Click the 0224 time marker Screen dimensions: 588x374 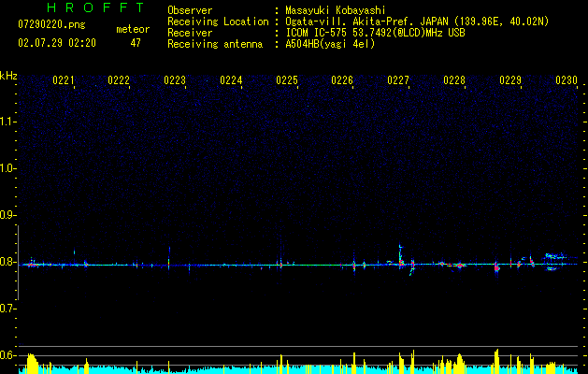coord(231,80)
